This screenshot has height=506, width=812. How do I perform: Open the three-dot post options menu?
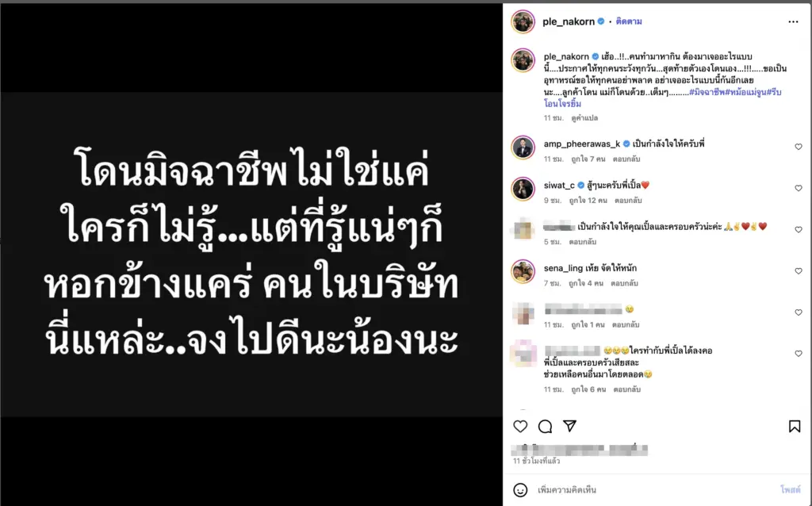click(x=793, y=21)
